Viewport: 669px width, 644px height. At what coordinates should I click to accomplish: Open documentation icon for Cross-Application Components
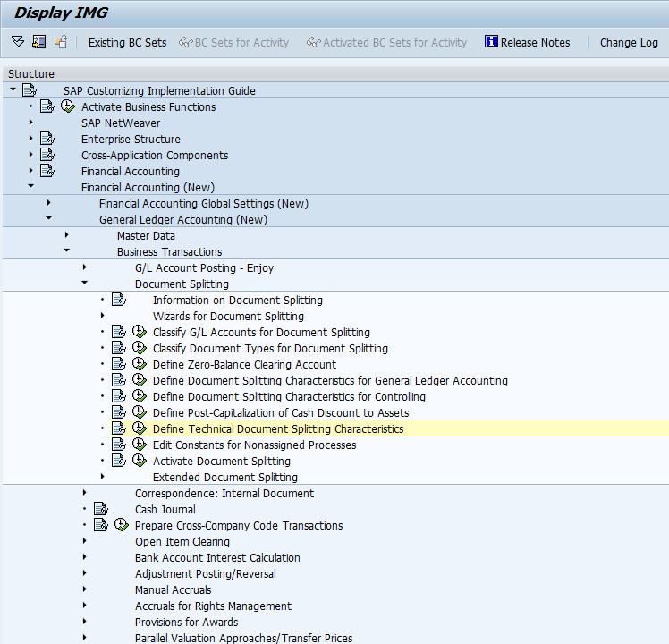(47, 155)
